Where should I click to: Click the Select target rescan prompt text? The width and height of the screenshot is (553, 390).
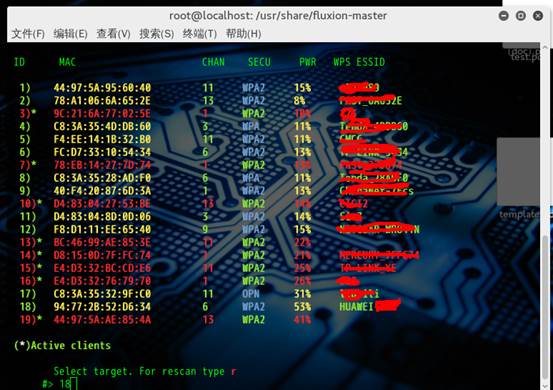point(145,371)
